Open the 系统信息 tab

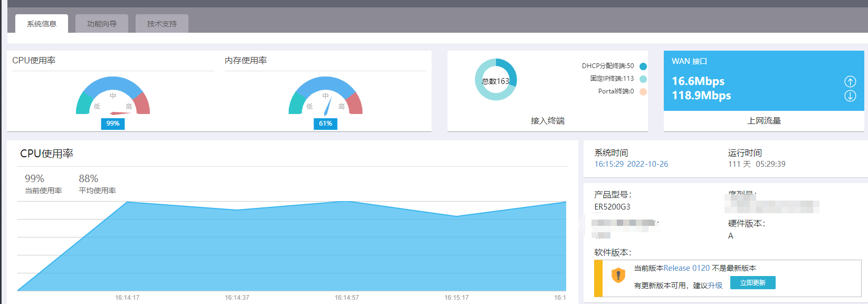42,24
